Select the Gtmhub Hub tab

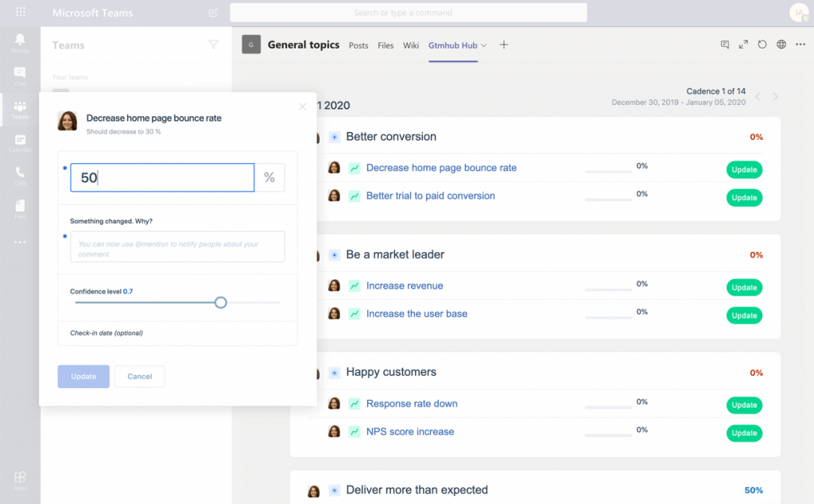(452, 45)
